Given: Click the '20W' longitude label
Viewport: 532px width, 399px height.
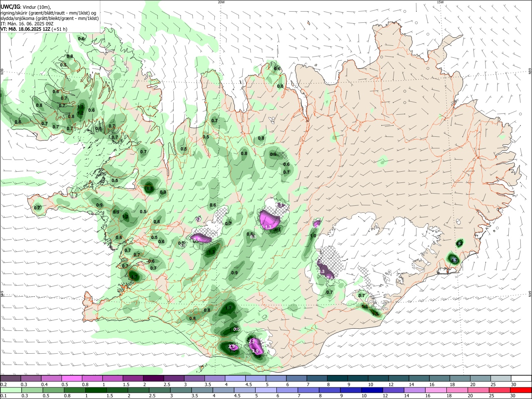Looking at the screenshot, I should click(x=221, y=2).
